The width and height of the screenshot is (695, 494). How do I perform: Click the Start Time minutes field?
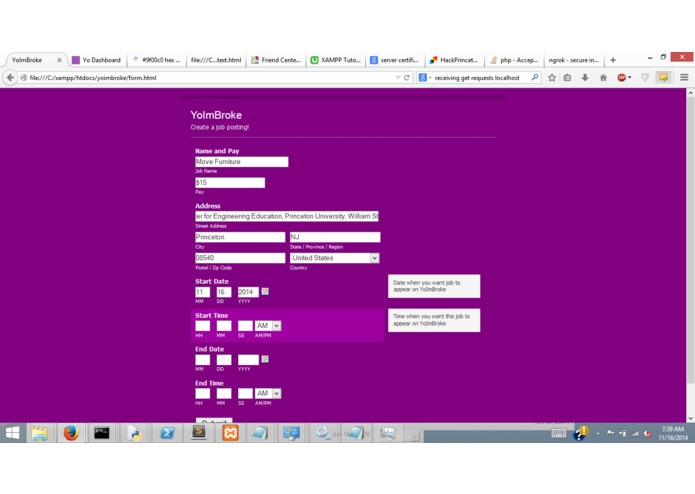(224, 326)
